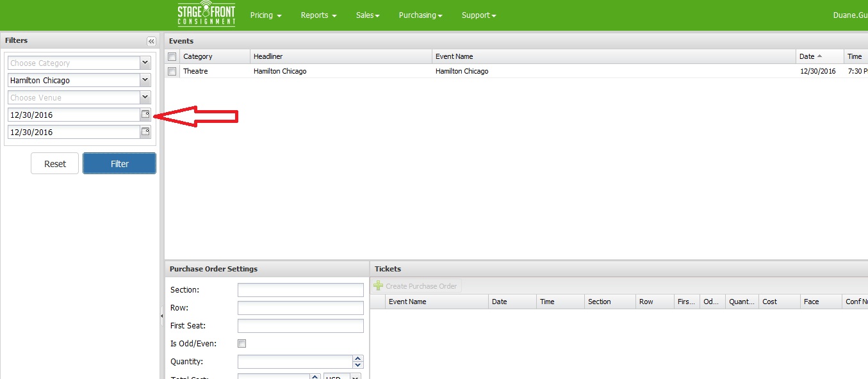
Task: Click the Section column header in Tickets grid
Action: coord(610,302)
